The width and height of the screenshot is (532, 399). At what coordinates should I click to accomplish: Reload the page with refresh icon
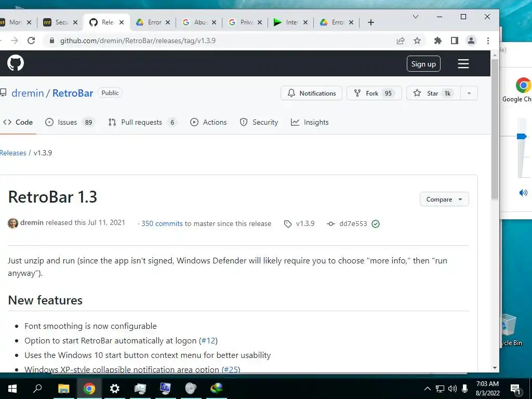(x=31, y=41)
